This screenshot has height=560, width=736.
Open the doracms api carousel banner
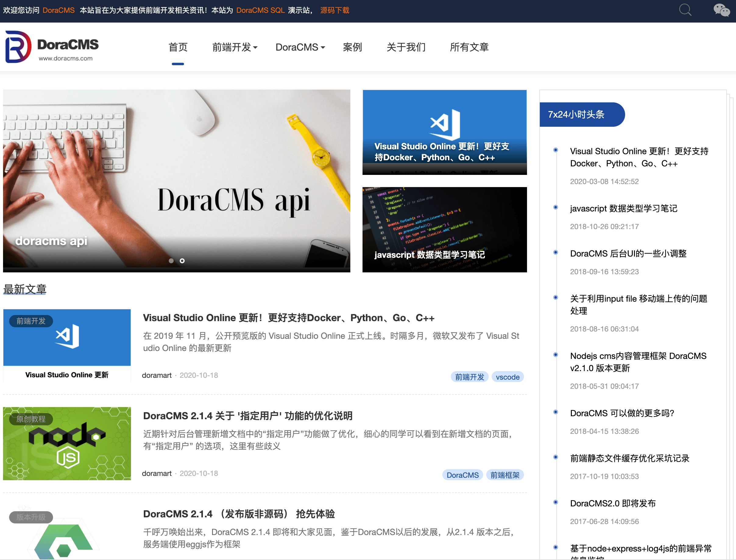[177, 181]
